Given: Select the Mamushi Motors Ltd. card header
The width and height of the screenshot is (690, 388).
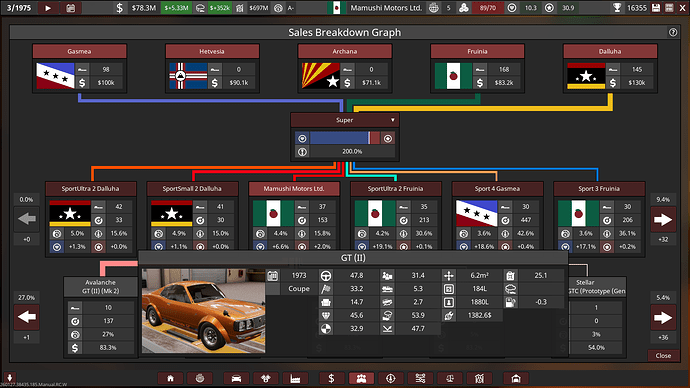Looking at the screenshot, I should click(x=294, y=189).
